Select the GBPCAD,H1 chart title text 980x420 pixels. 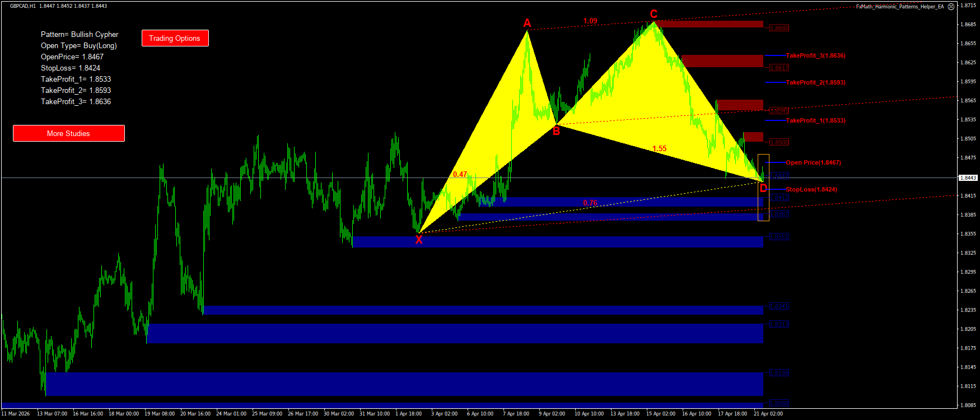23,6
